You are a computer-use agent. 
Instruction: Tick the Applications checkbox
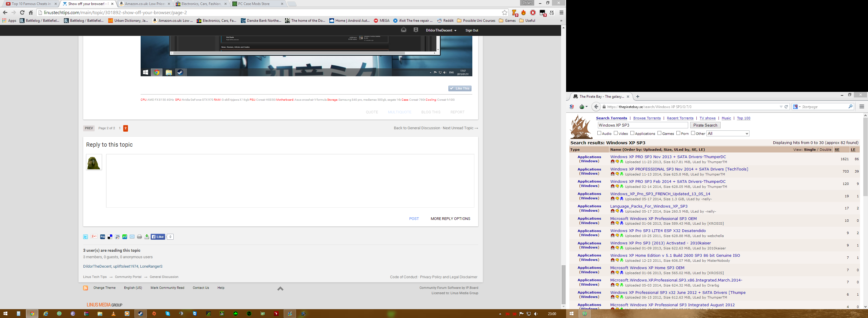point(632,133)
